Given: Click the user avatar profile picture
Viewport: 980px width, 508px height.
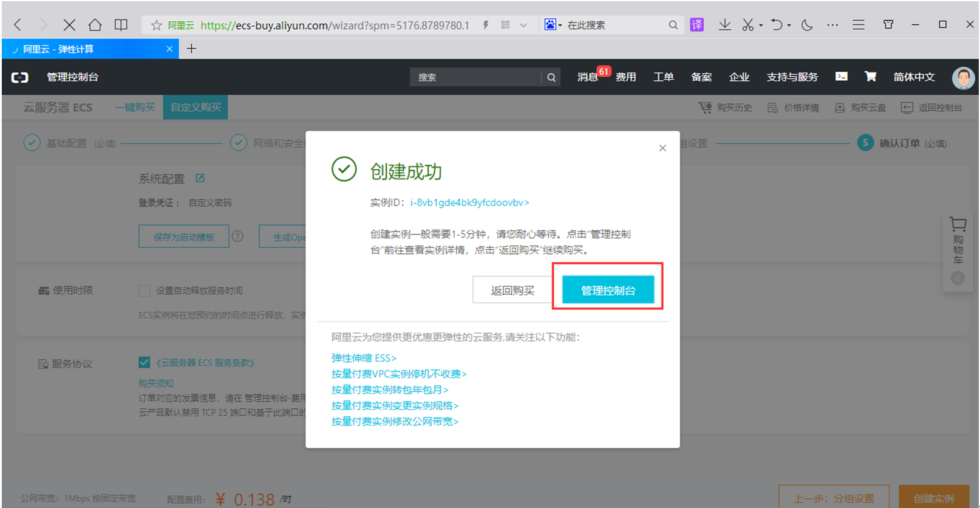Looking at the screenshot, I should 962,78.
